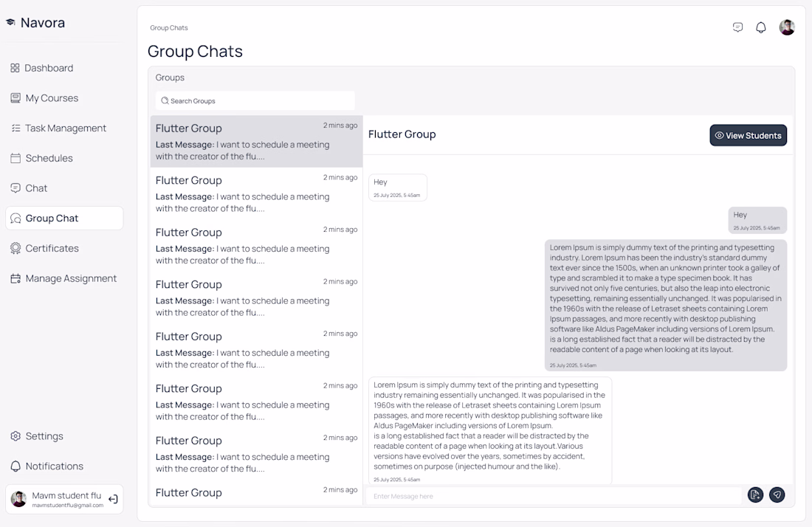Open the notifications bell in header
Screen dimensions: 812x527
(761, 28)
